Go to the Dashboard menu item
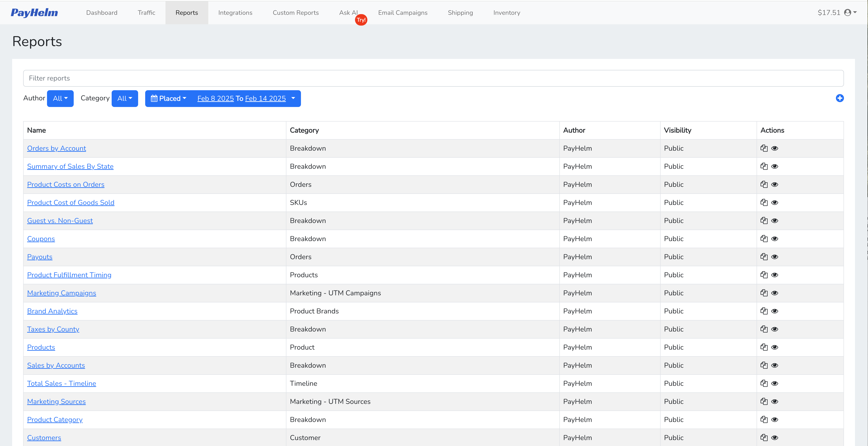Viewport: 868px width, 446px height. [101, 13]
